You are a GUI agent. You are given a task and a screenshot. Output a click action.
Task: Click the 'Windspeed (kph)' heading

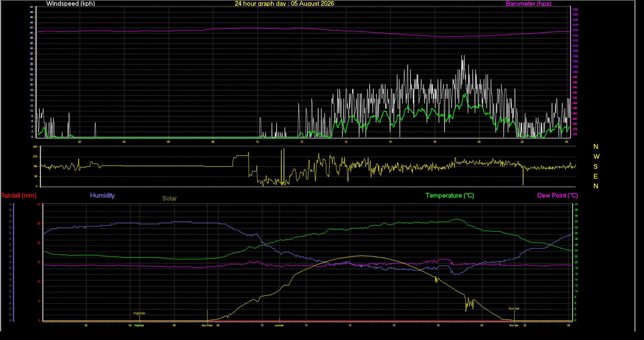pyautogui.click(x=70, y=4)
